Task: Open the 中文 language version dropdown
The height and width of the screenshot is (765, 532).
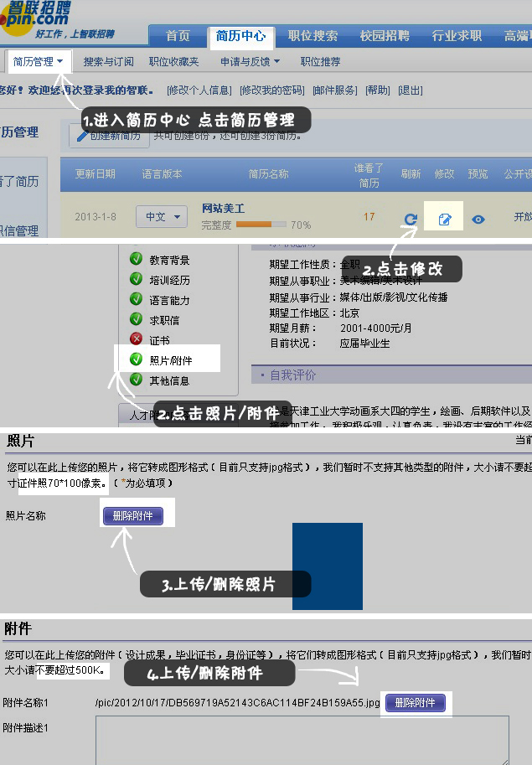Action: pos(162,217)
